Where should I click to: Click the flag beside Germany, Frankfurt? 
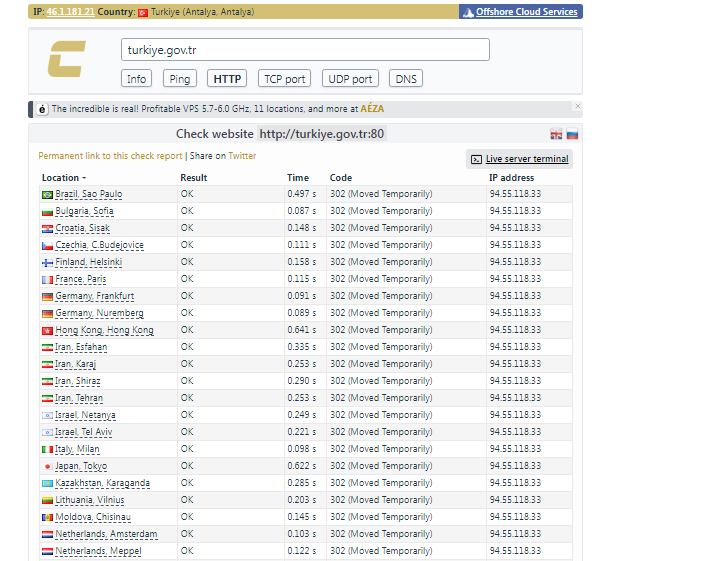point(47,297)
